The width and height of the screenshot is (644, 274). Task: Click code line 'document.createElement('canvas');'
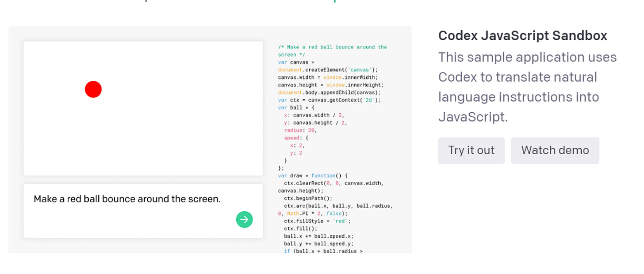pyautogui.click(x=328, y=70)
